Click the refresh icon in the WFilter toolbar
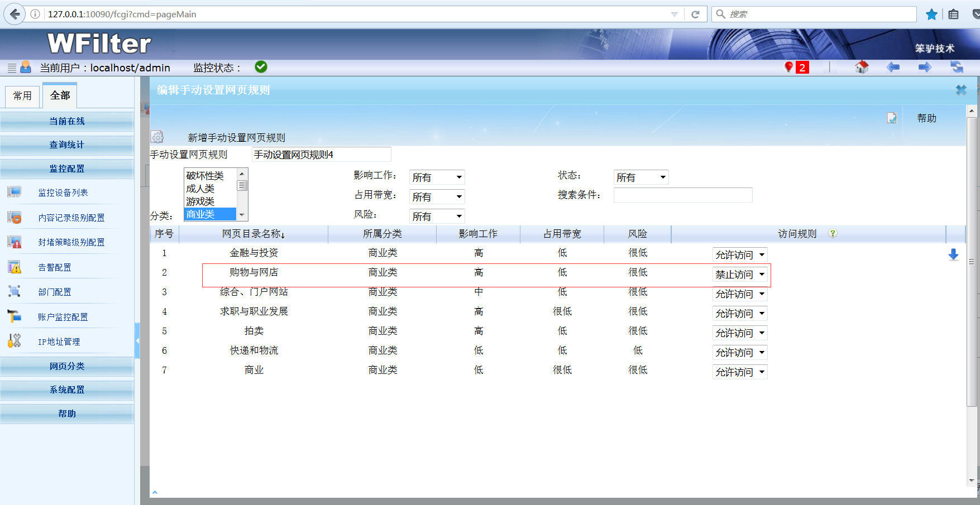The width and height of the screenshot is (980, 505). point(957,68)
